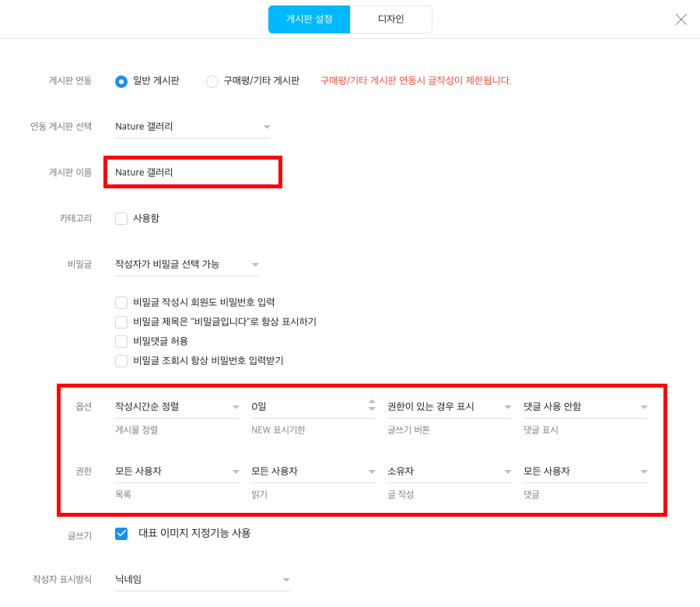
Task: Check 비밀글 작성시 회원도 비밀번호 입력
Action: coord(121,303)
